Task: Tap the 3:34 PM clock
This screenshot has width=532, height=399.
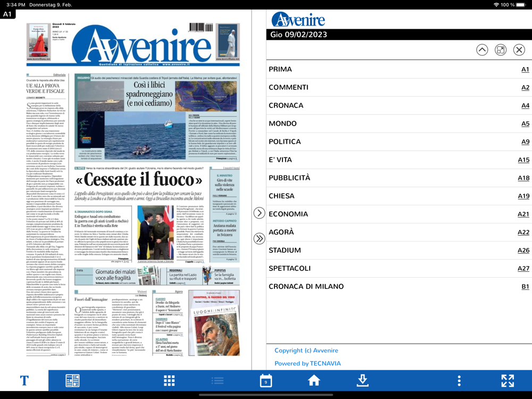Action: (15, 5)
